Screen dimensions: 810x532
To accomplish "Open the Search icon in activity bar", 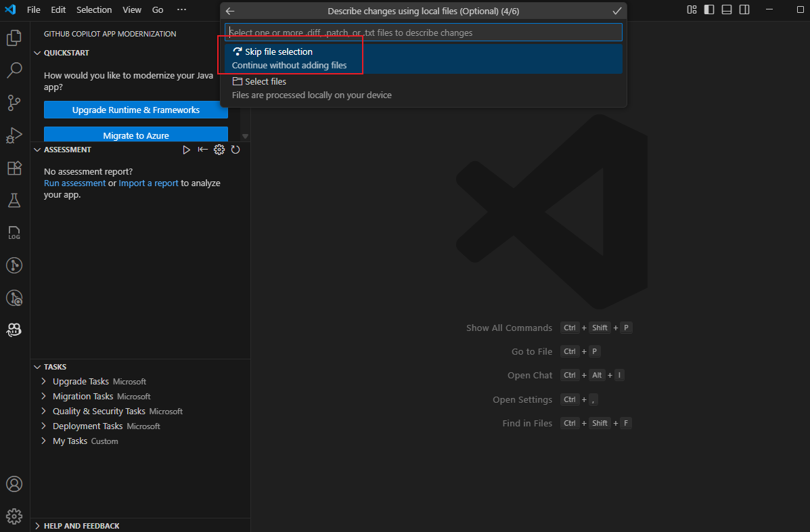I will [14, 70].
